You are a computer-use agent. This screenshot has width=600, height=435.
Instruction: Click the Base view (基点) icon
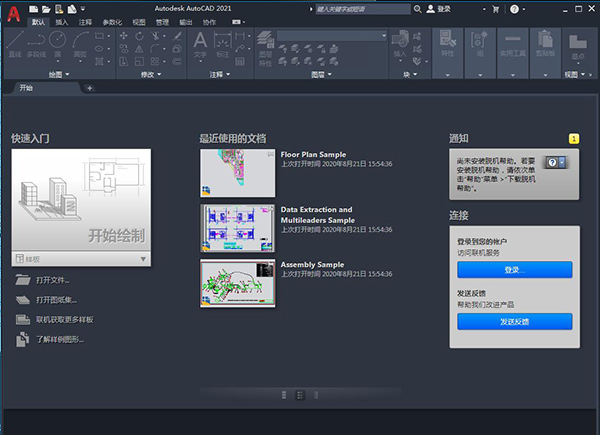tap(577, 46)
